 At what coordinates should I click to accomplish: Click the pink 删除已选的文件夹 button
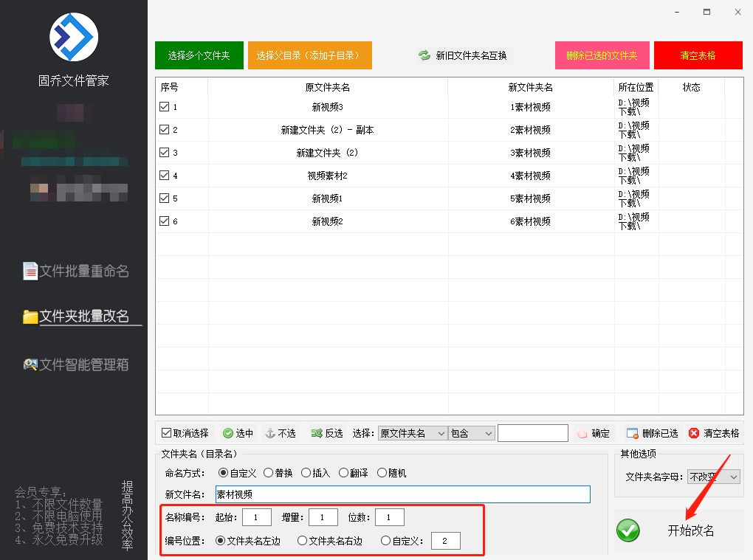[x=602, y=55]
